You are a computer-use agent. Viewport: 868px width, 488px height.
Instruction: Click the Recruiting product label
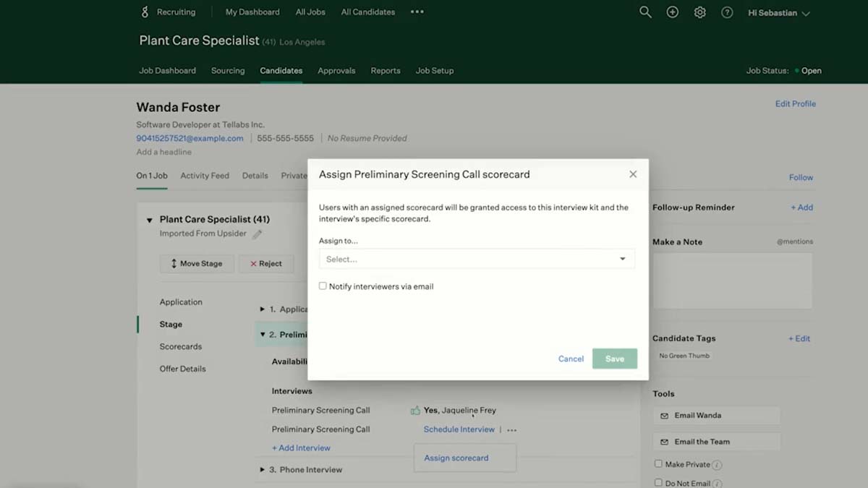[x=176, y=12]
